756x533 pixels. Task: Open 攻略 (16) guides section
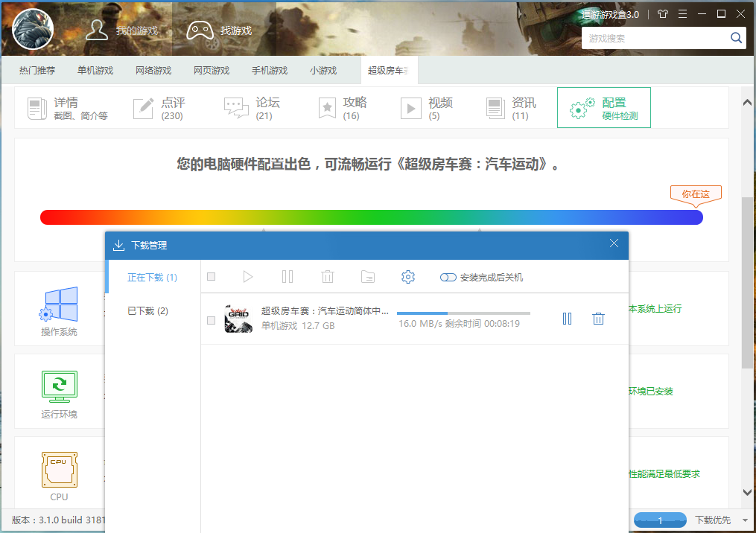pyautogui.click(x=343, y=108)
